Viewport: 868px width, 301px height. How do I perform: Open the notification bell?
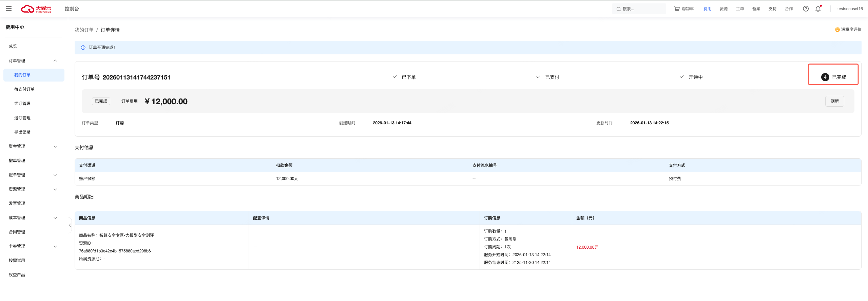[x=818, y=9]
